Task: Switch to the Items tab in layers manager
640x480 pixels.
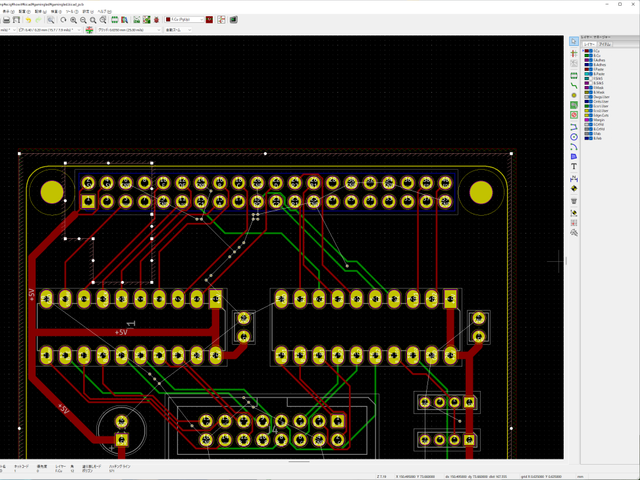Action: [605, 43]
